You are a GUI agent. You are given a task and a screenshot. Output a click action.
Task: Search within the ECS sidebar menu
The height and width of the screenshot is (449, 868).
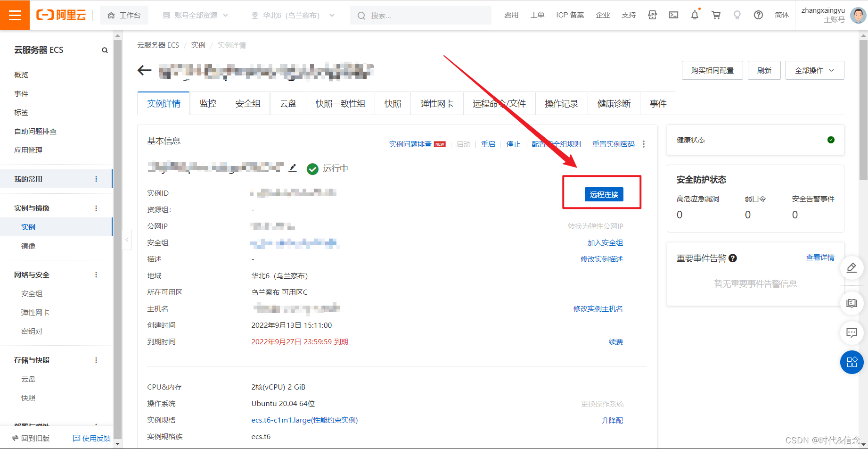(105, 50)
